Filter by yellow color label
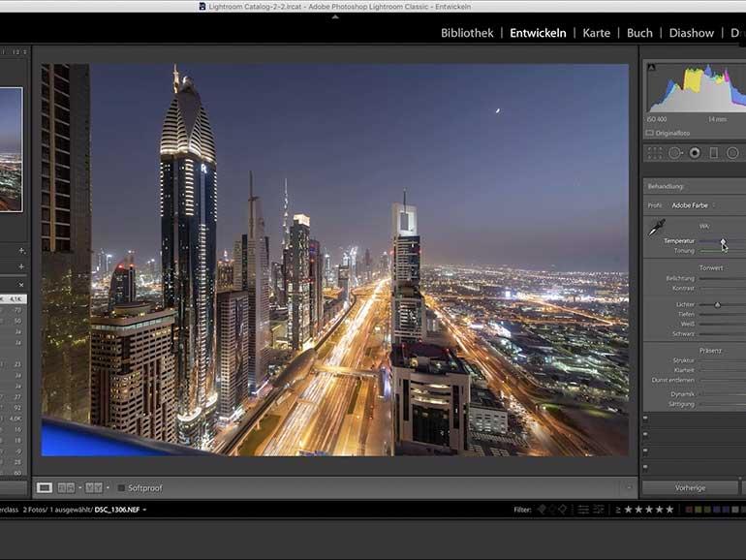This screenshot has height=560, width=746. pos(698,510)
